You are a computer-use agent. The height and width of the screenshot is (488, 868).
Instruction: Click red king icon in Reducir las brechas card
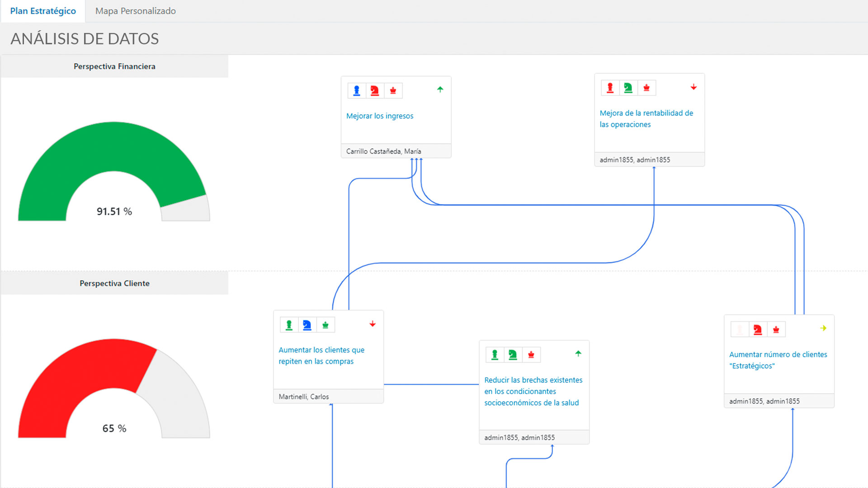(531, 355)
